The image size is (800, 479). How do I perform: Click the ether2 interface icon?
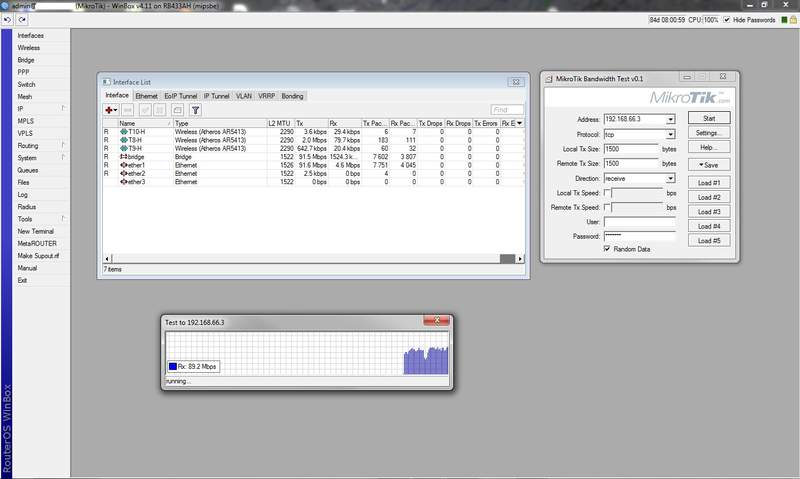pyautogui.click(x=123, y=173)
